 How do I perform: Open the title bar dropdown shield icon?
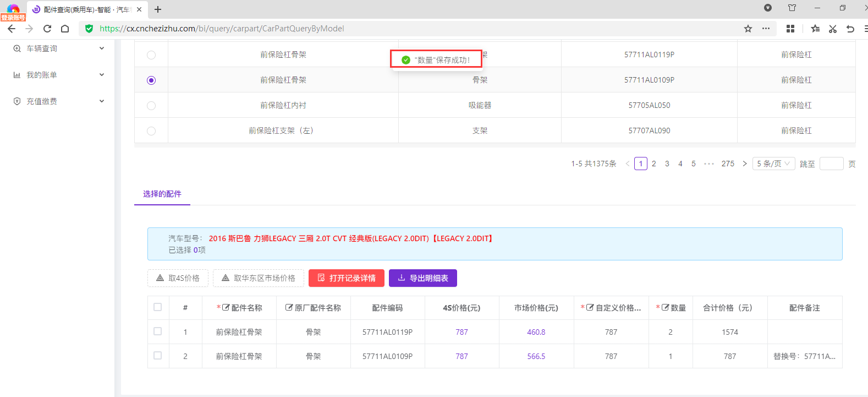click(768, 8)
